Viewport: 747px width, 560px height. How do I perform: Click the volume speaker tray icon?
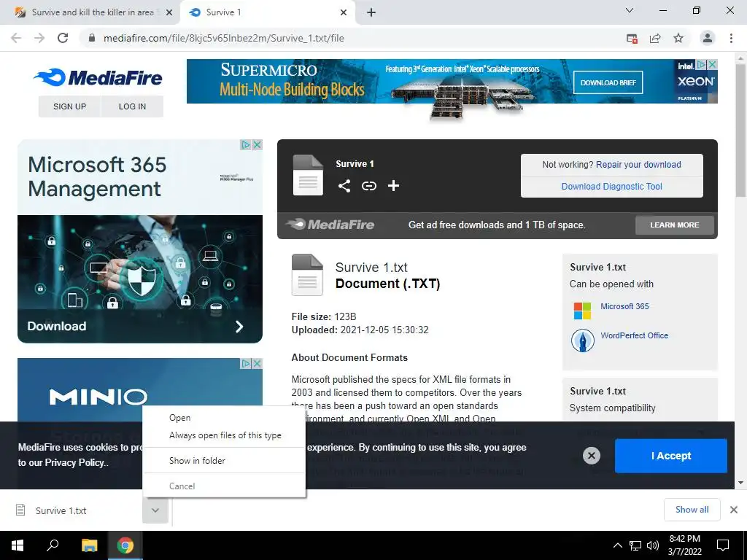653,545
